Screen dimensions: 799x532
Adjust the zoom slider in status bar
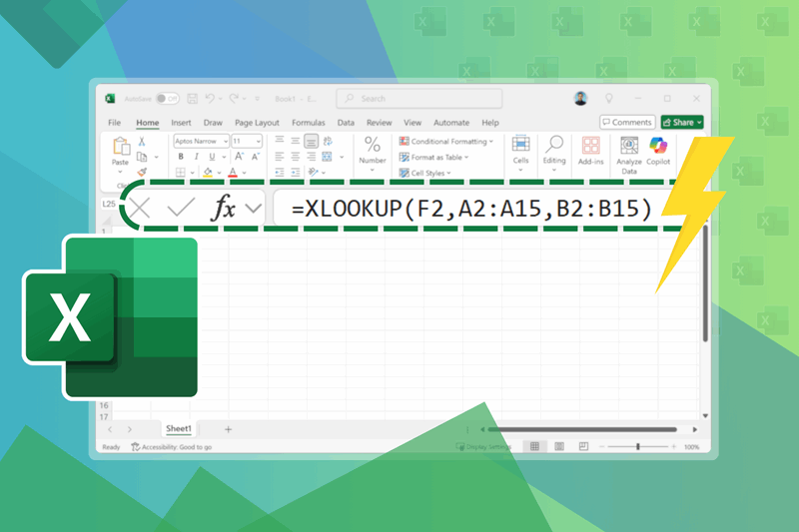638,447
